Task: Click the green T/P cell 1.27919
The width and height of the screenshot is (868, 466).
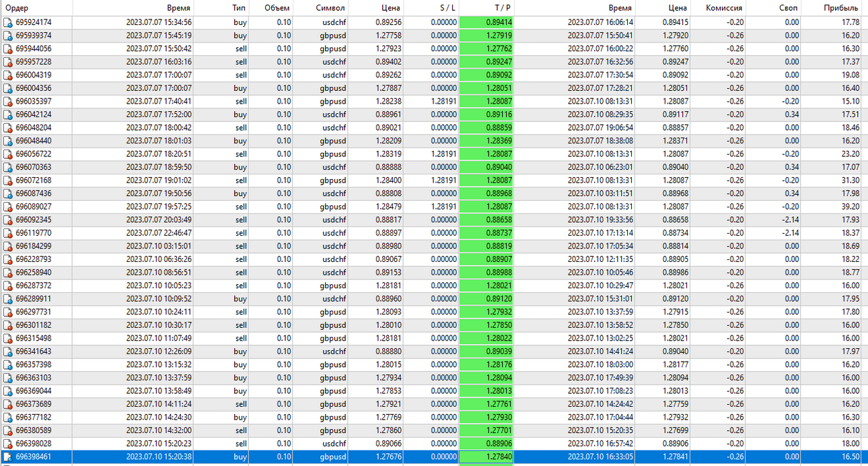Action: pyautogui.click(x=487, y=36)
